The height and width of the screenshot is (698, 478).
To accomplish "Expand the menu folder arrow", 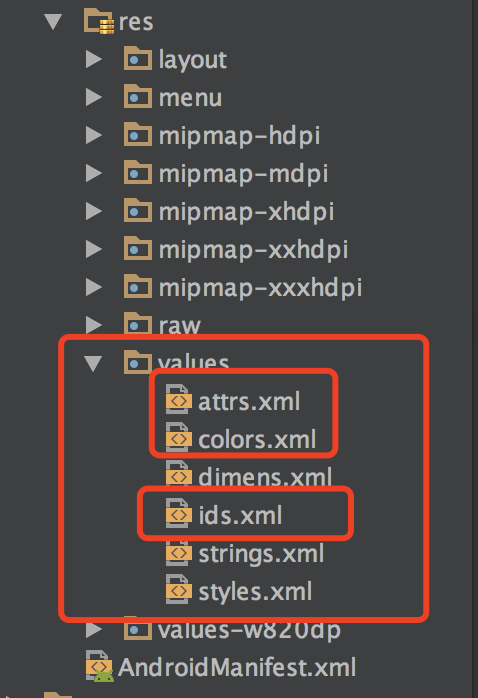I will pos(93,97).
